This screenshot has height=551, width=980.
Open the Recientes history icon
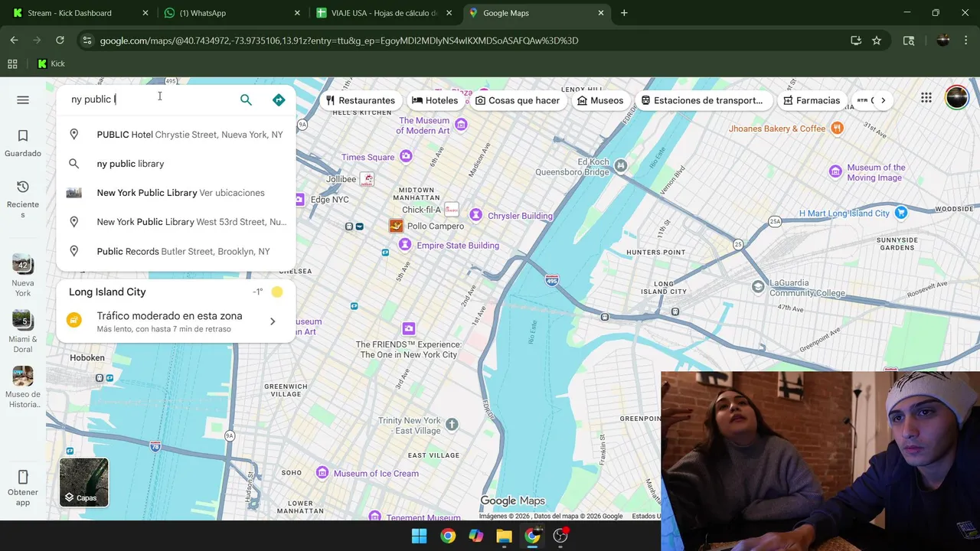pos(23,187)
